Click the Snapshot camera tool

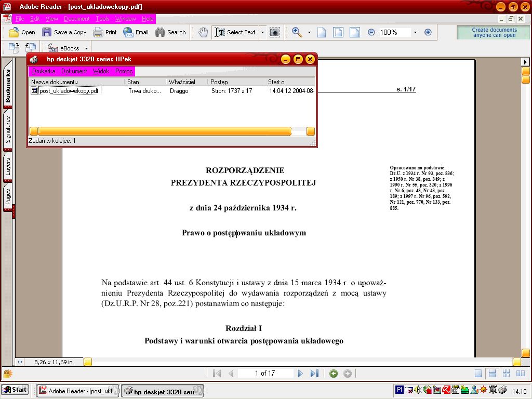pos(275,32)
